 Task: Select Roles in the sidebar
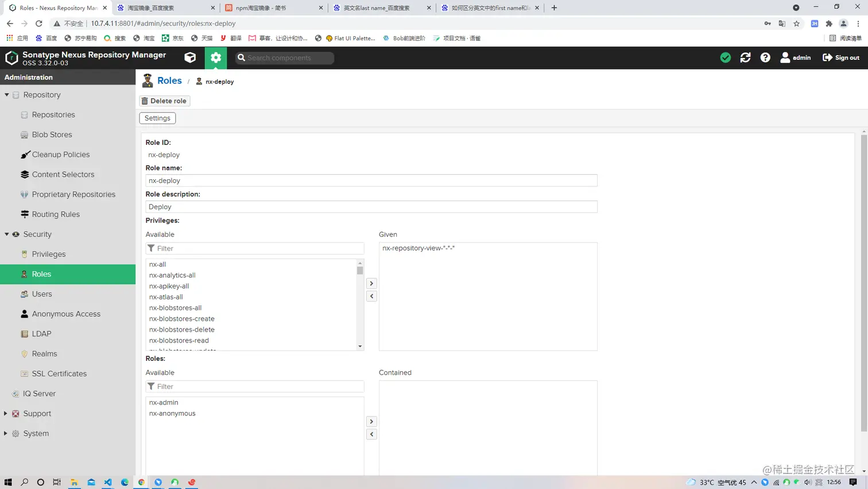68,274
